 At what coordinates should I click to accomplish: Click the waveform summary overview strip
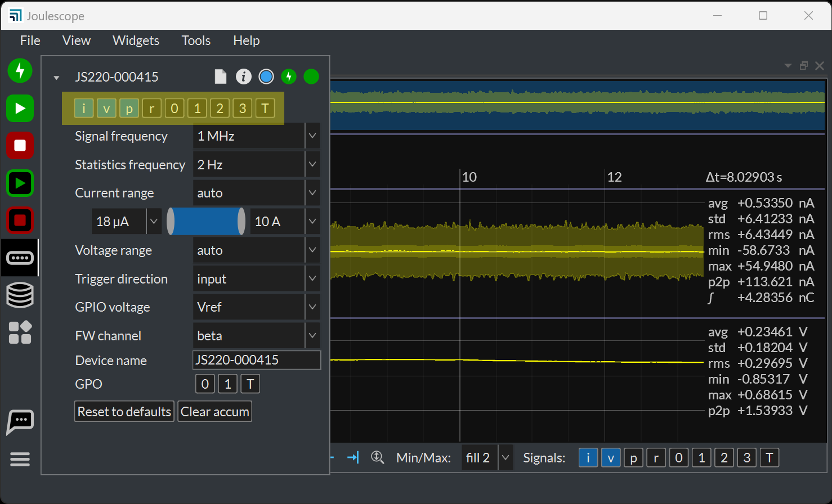point(578,106)
